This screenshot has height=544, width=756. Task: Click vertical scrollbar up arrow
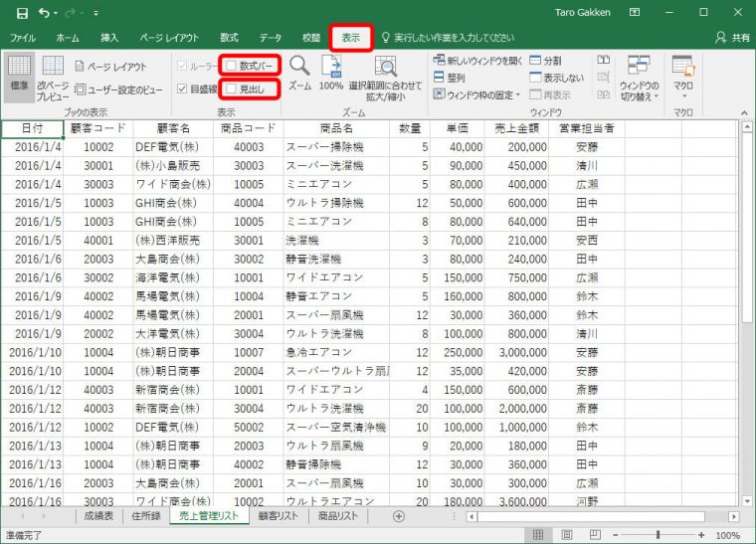[747, 127]
